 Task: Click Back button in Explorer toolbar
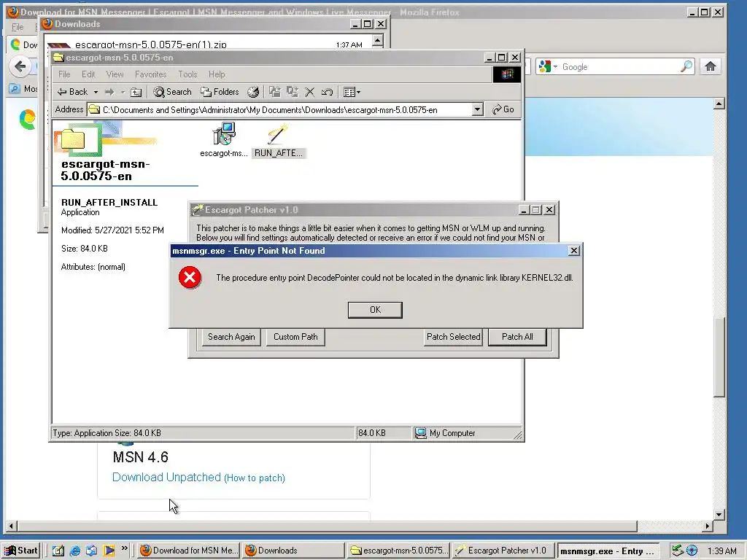(72, 92)
